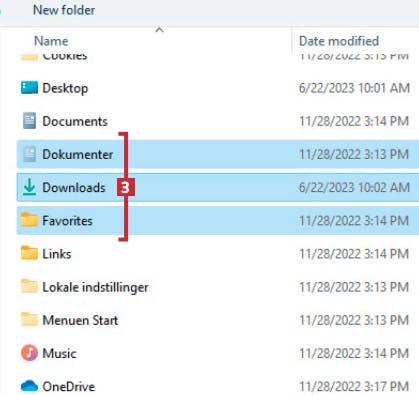Viewport: 419px width, 395px height.
Task: Click the Lokale indstillinger folder icon
Action: (x=29, y=286)
